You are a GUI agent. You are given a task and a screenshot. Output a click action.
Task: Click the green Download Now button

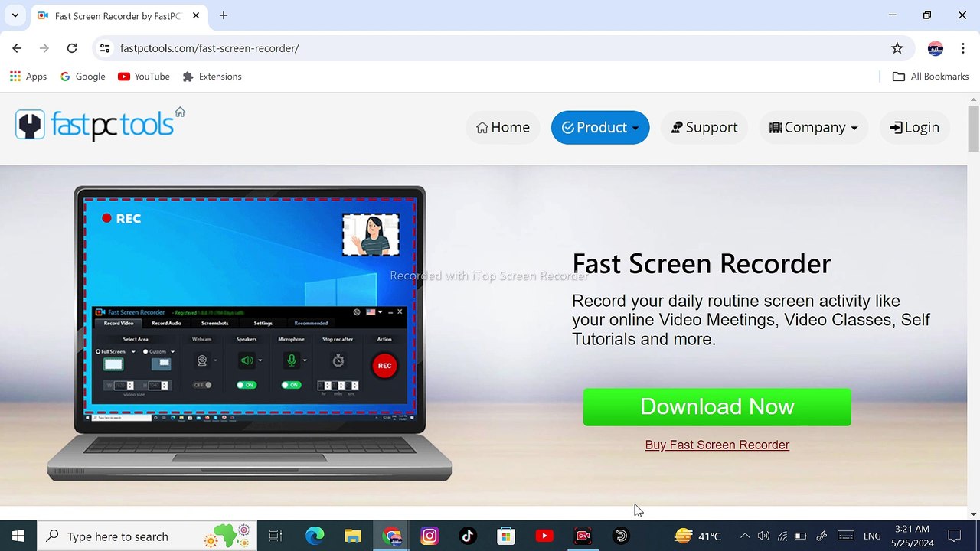pos(717,406)
